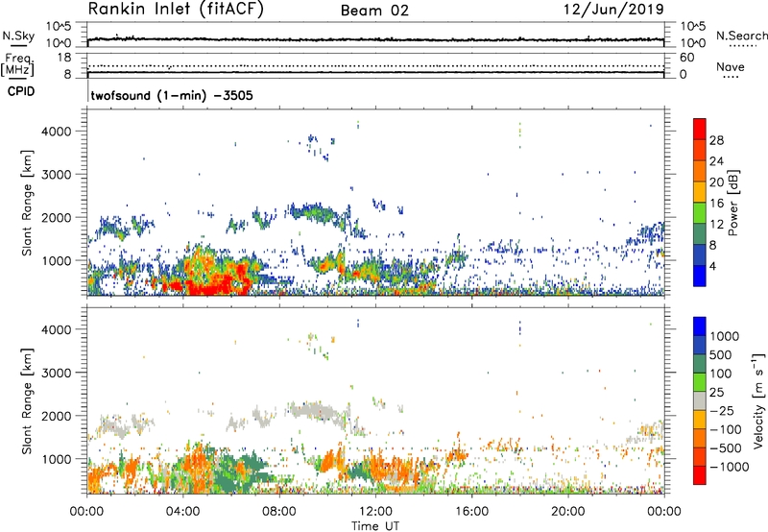Select the 'N.Search' legend label
The width and height of the screenshot is (768, 532).
coord(741,36)
